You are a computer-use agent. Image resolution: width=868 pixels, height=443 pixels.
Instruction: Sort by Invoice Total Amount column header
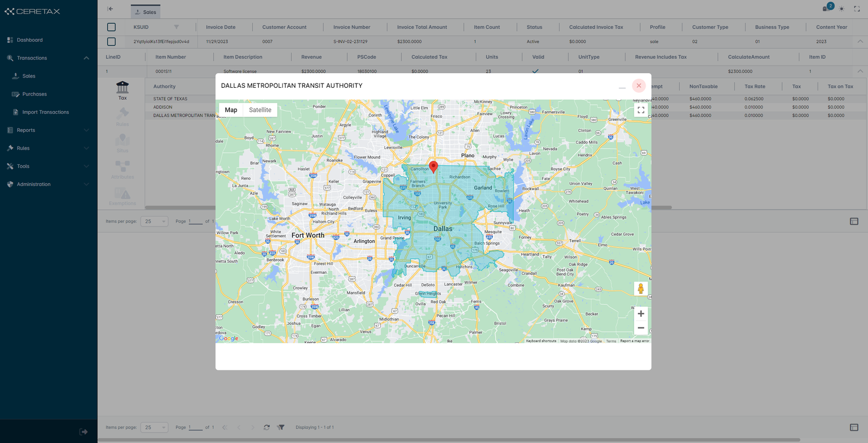(x=422, y=27)
